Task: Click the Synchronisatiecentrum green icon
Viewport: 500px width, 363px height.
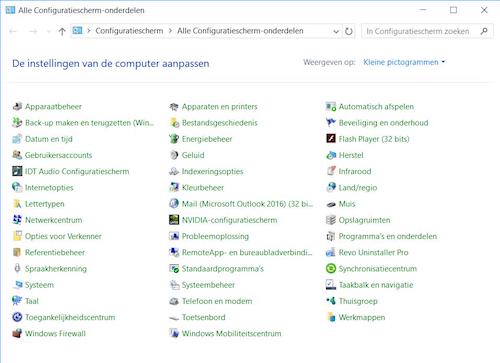Action: click(331, 269)
